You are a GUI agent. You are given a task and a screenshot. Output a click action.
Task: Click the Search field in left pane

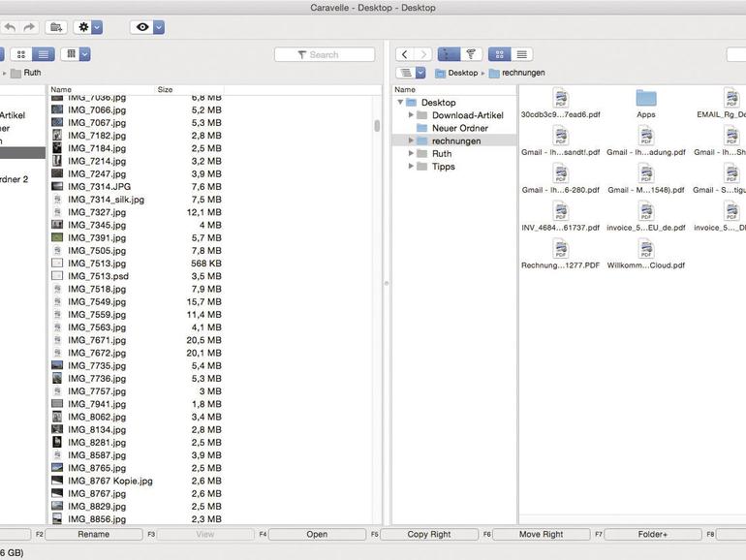point(325,55)
